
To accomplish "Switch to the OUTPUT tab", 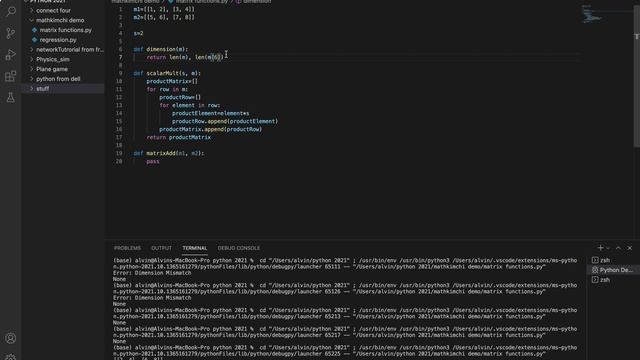I will pyautogui.click(x=161, y=248).
